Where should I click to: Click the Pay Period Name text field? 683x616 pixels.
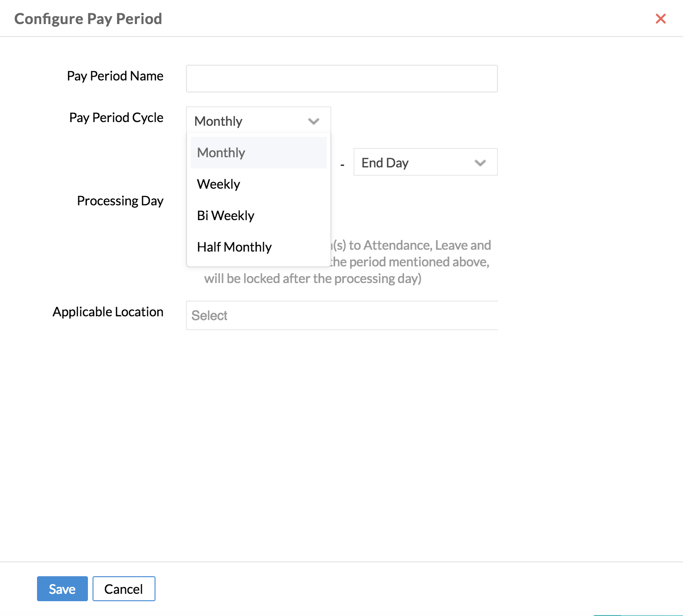[341, 79]
